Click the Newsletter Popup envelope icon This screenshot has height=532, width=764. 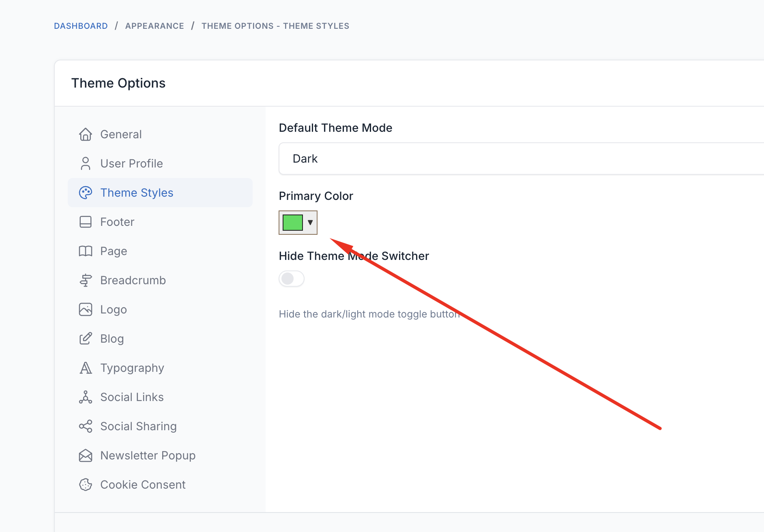coord(85,455)
